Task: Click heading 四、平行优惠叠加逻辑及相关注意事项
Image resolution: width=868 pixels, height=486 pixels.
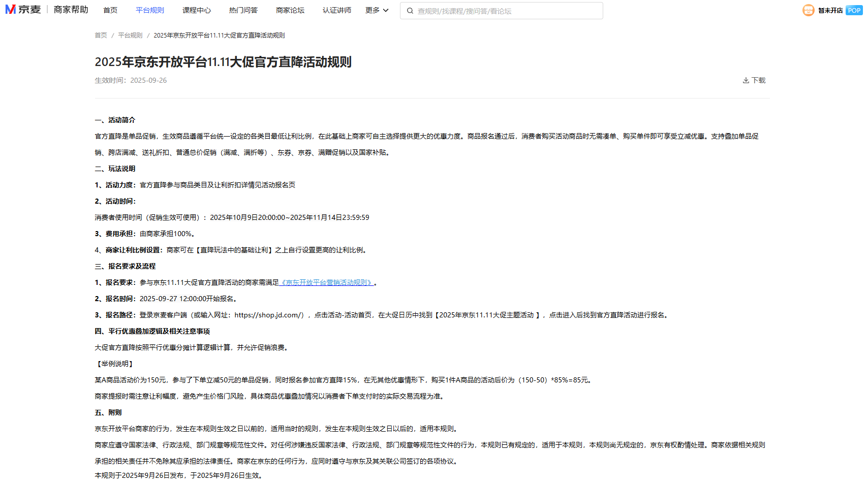Action: [152, 331]
